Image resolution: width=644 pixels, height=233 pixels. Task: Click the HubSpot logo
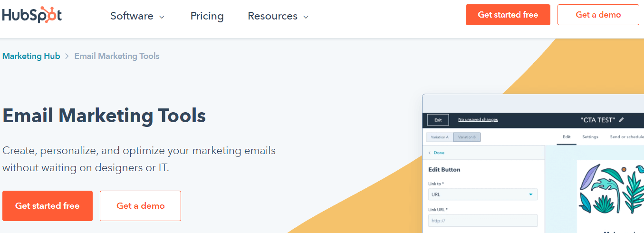point(32,15)
